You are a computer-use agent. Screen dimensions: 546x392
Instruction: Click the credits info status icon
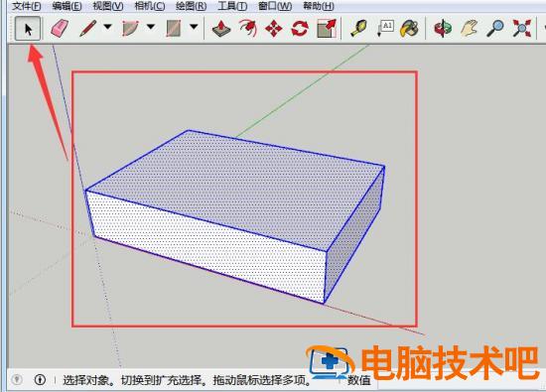click(x=40, y=379)
